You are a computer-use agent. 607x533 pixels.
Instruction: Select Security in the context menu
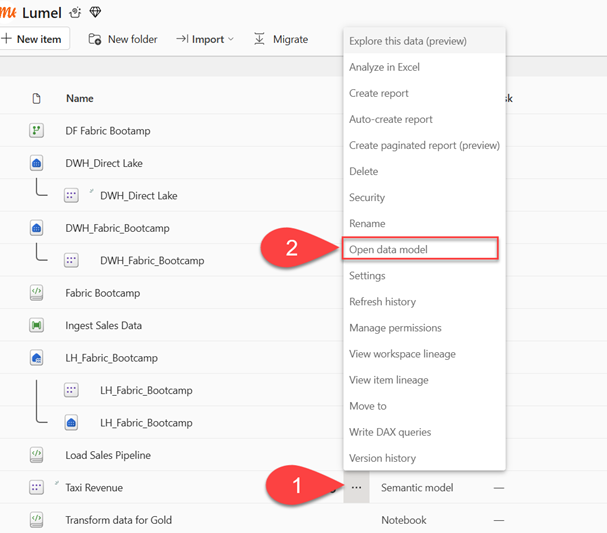[x=424, y=197]
